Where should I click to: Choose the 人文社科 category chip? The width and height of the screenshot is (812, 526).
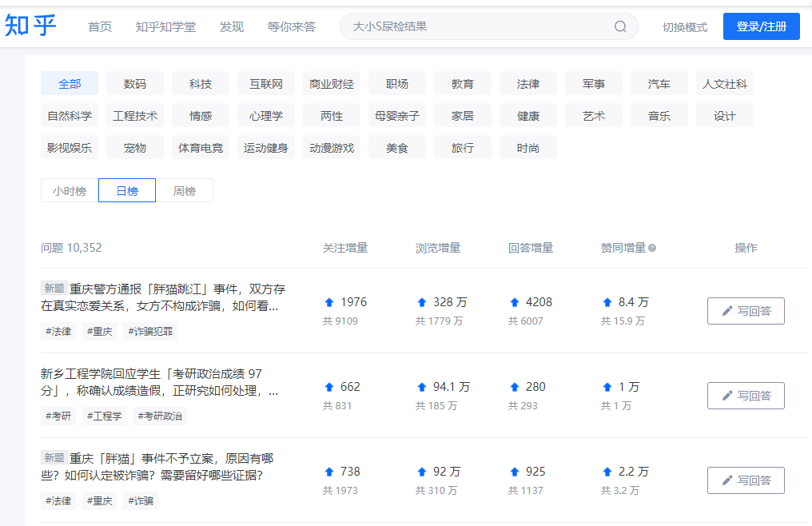[724, 83]
